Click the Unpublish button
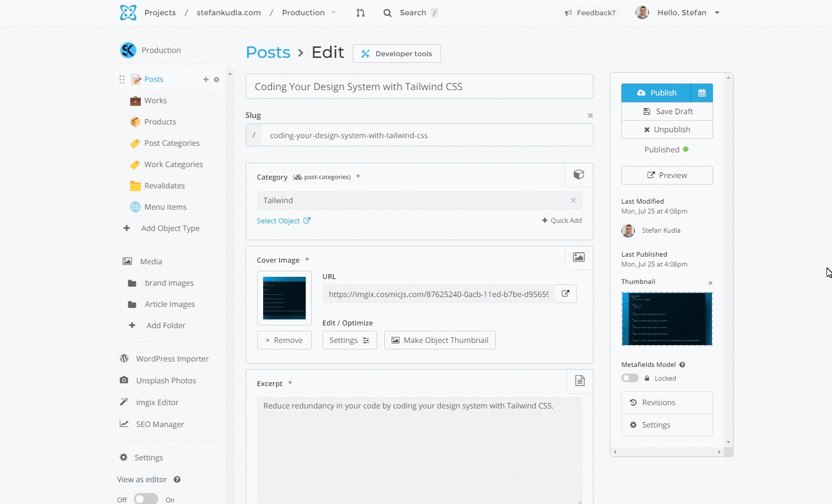832x504 pixels. click(667, 129)
